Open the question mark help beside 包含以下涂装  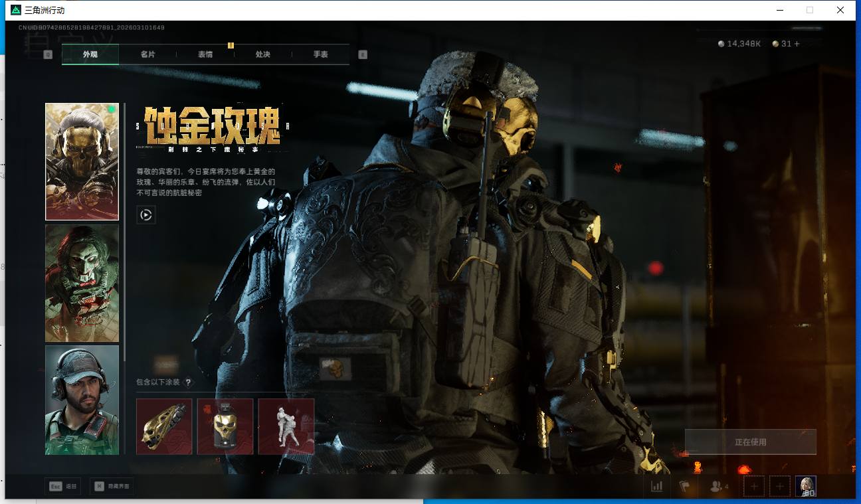pyautogui.click(x=188, y=382)
